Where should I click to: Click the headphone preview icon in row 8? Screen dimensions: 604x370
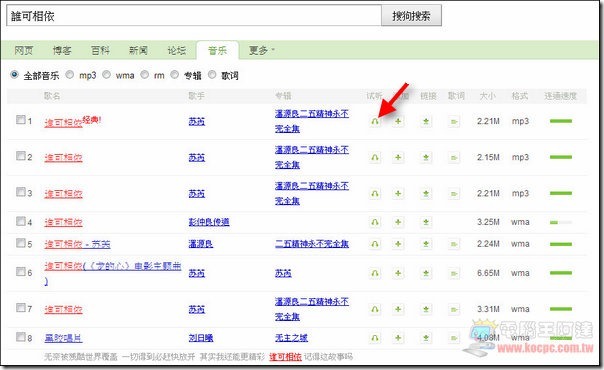(x=375, y=338)
